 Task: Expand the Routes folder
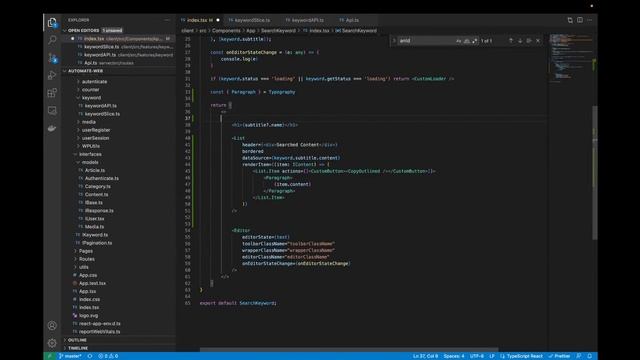click(87, 259)
